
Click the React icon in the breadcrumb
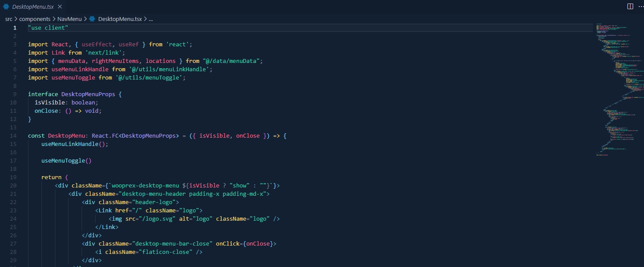tap(92, 19)
